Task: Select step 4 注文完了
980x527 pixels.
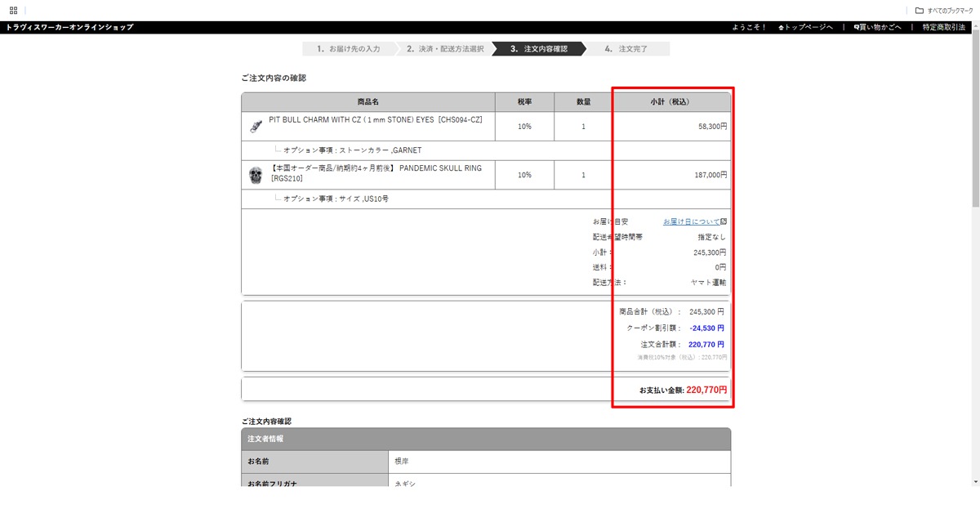Action: point(626,49)
